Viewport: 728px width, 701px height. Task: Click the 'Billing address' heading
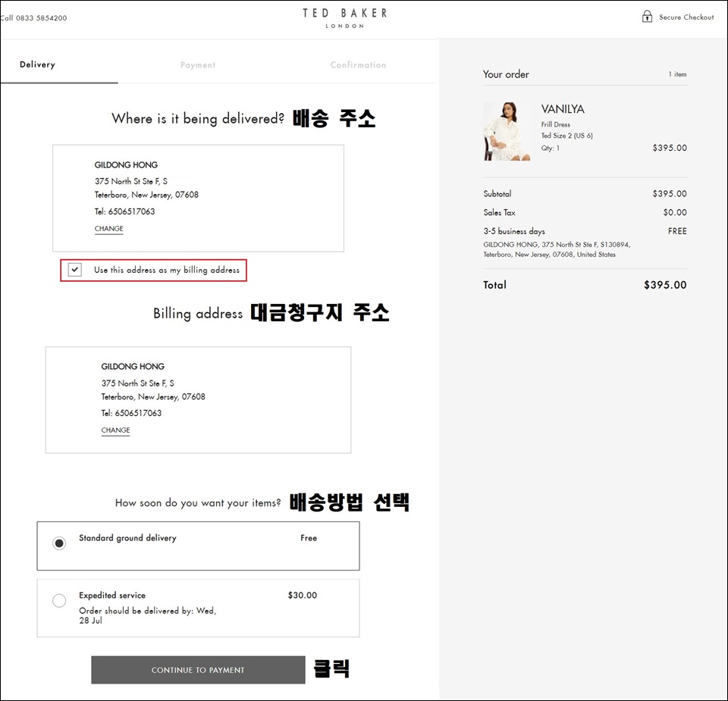coord(198,314)
